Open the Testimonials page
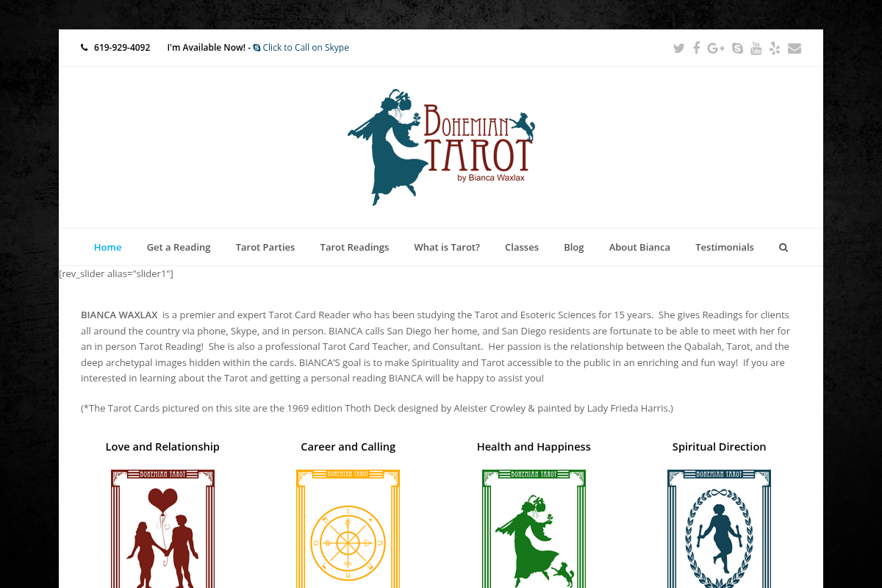Image resolution: width=882 pixels, height=588 pixels. click(x=724, y=248)
